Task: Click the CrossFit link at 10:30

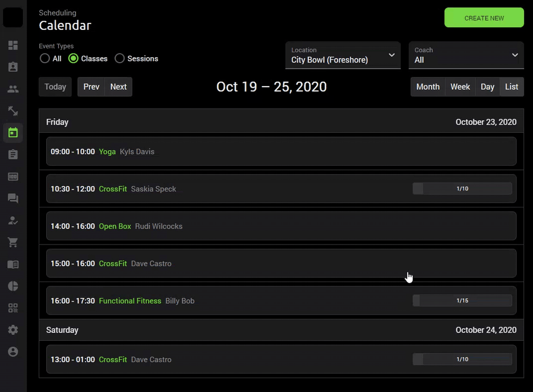Action: [113, 189]
